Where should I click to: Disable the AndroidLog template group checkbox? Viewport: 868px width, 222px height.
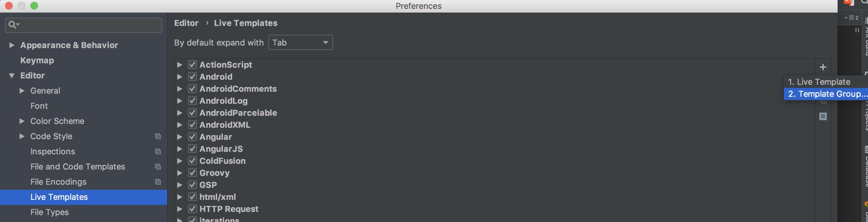192,101
